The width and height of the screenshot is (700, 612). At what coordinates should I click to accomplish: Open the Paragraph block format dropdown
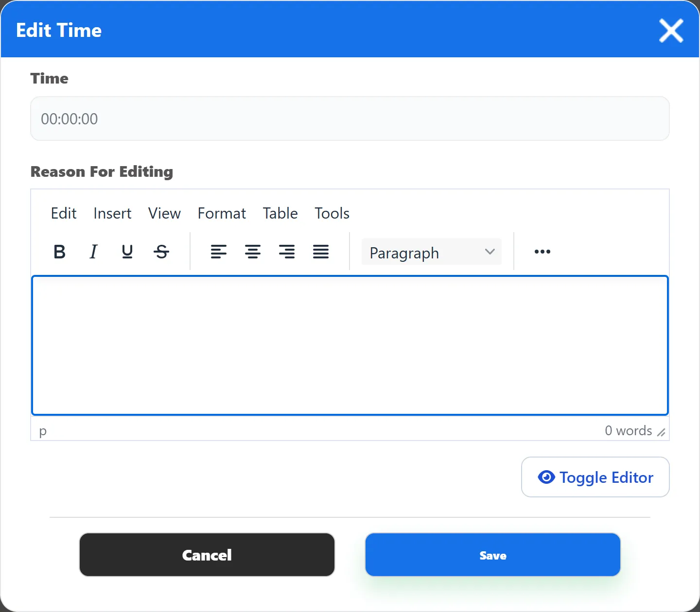[x=432, y=252]
